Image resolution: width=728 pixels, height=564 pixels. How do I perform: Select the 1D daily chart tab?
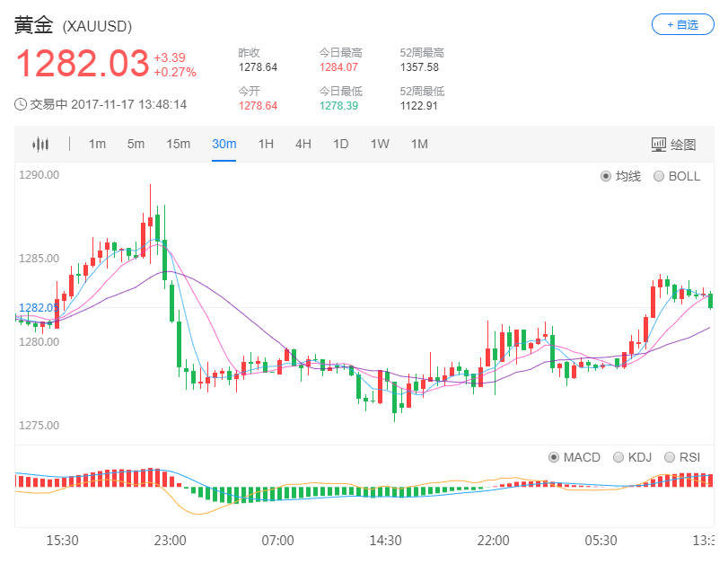coord(340,144)
